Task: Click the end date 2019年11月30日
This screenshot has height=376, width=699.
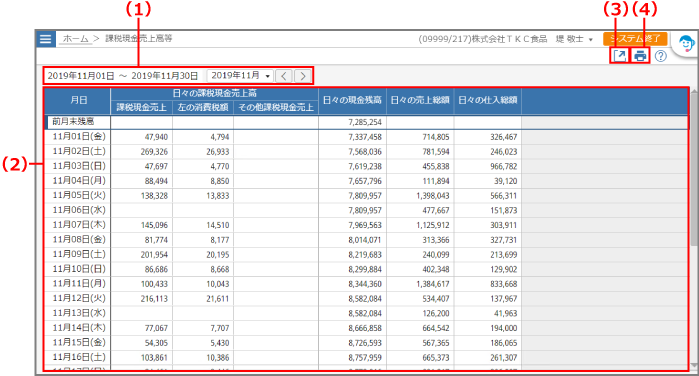Action: (164, 76)
